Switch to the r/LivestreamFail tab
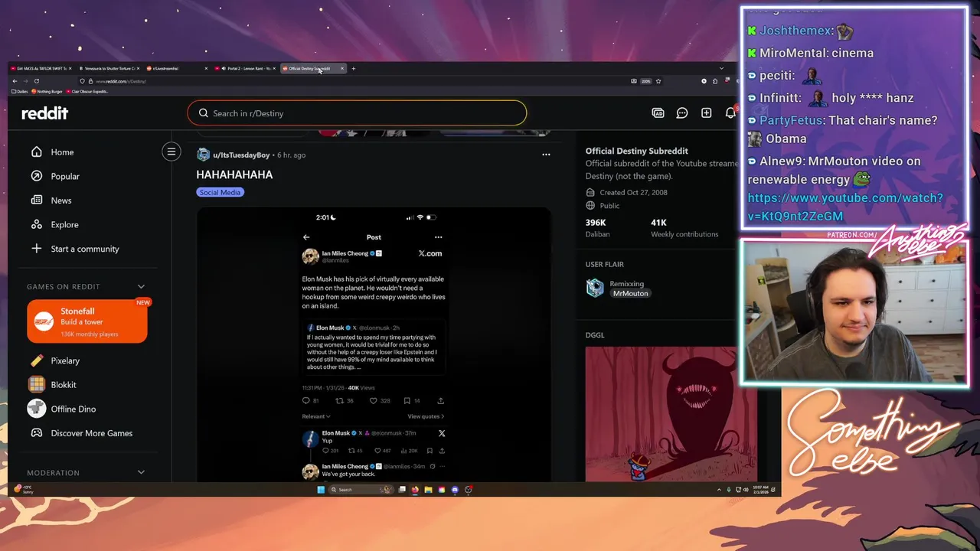 [176, 68]
